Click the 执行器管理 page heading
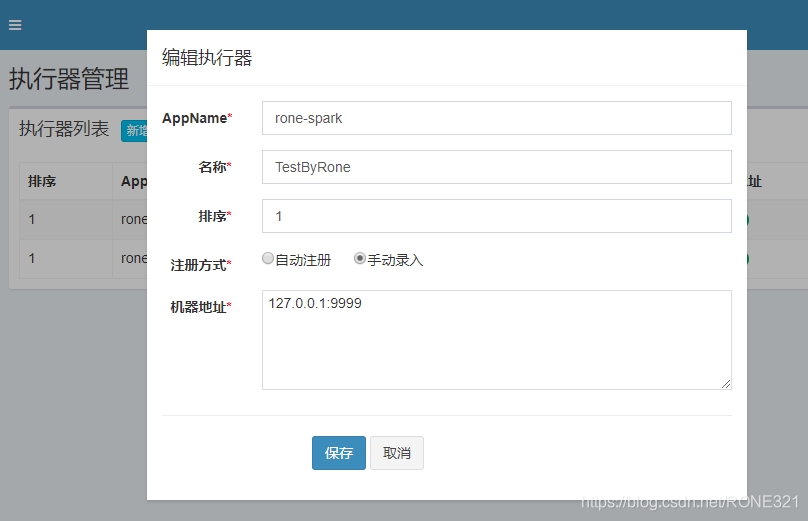Viewport: 808px width, 521px height. (x=69, y=79)
